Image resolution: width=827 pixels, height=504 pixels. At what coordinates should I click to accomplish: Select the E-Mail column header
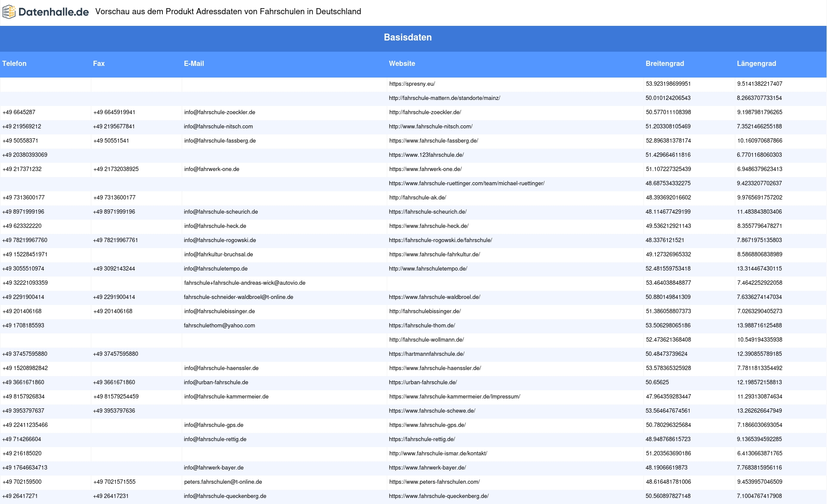194,63
